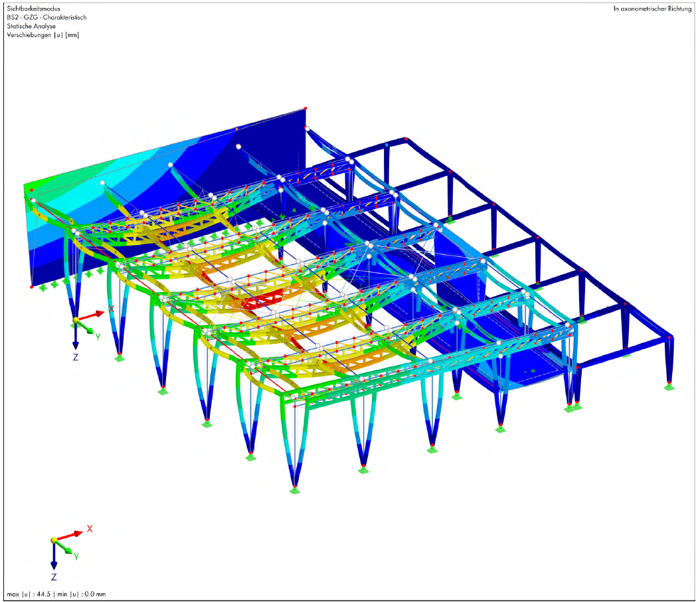
Task: Select the 'Statische Analyse' label
Action: coord(31,26)
